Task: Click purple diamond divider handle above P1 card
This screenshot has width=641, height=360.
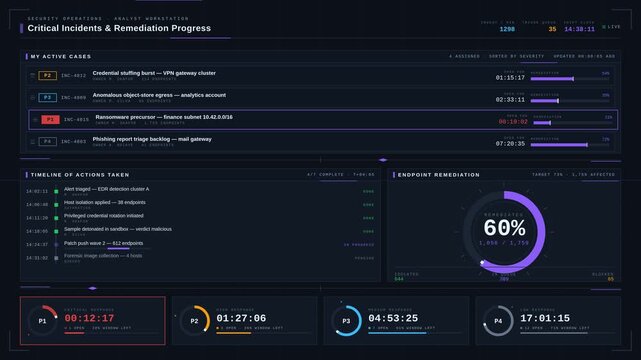Action: click(x=93, y=288)
